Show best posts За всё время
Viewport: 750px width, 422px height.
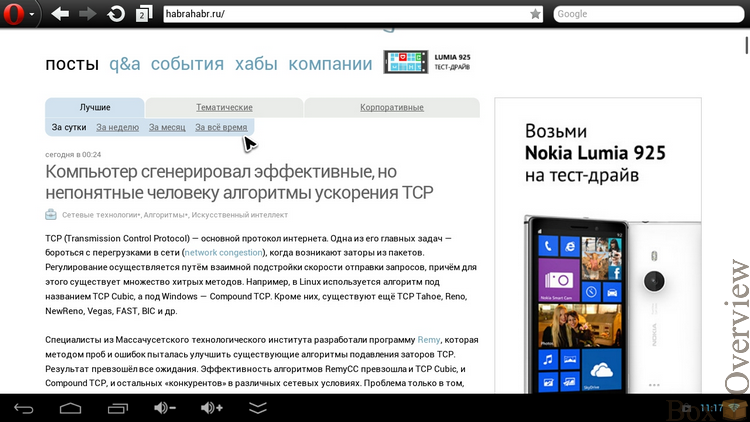[221, 127]
